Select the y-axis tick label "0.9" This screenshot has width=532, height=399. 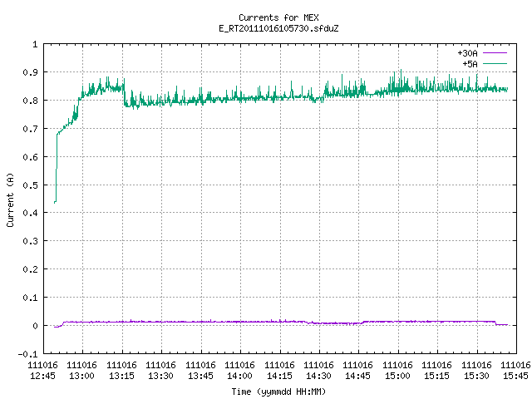point(30,72)
